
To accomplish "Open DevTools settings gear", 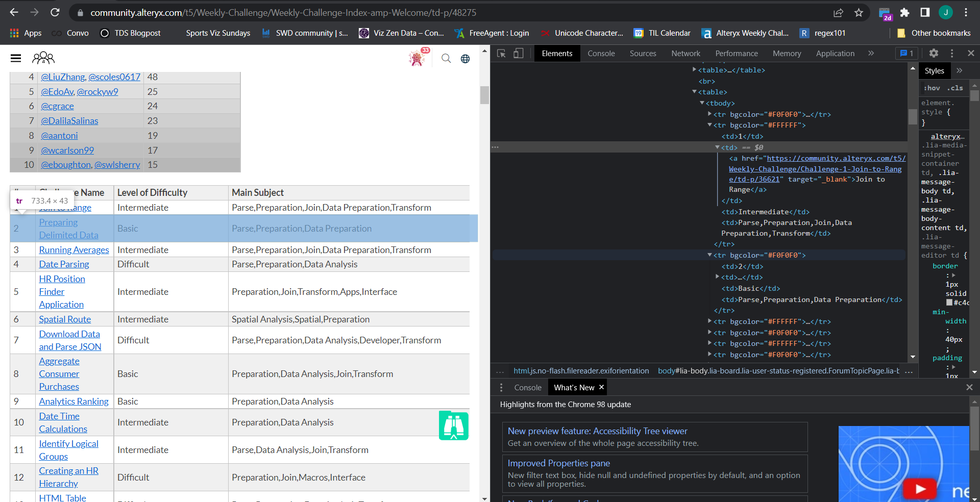I will tap(934, 53).
